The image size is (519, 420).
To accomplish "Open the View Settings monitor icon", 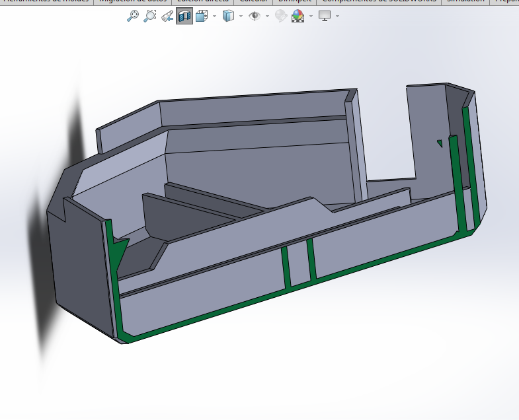I will (325, 16).
